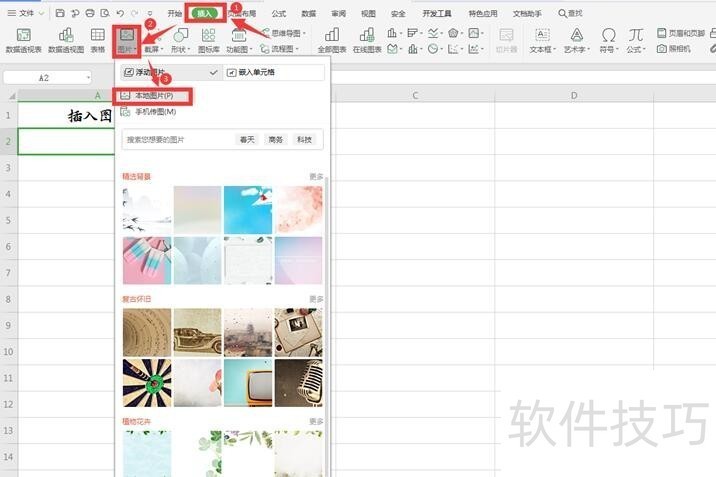The image size is (716, 477).
Task: Click the 春天 search suggestion tag
Action: click(247, 139)
